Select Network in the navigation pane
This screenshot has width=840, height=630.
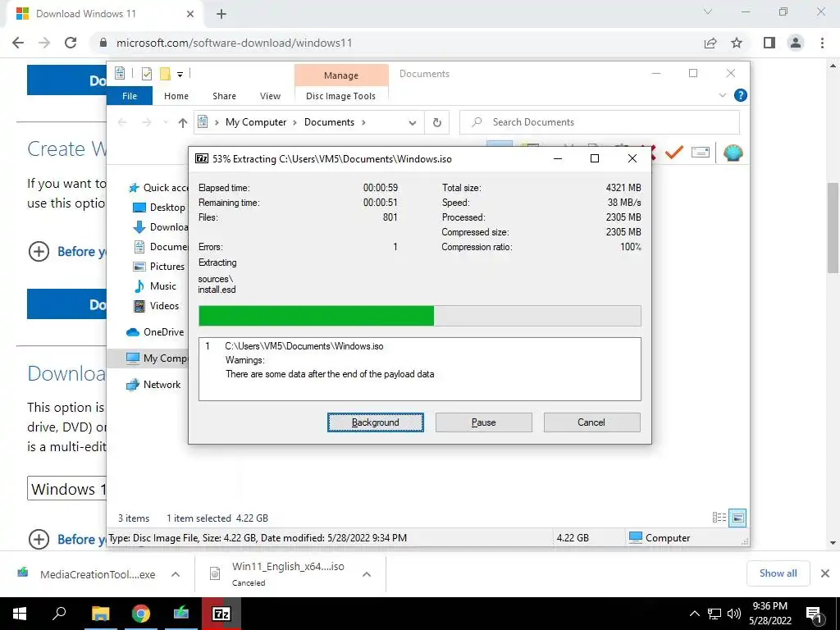153,385
